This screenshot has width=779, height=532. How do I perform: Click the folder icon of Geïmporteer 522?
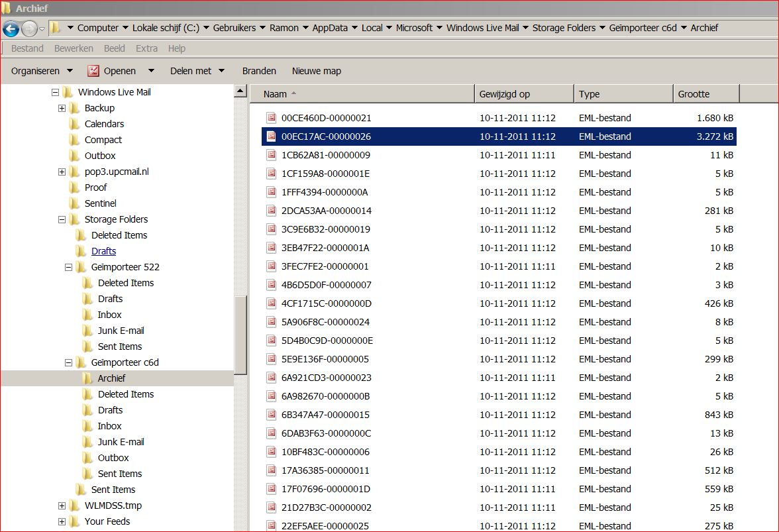81,267
